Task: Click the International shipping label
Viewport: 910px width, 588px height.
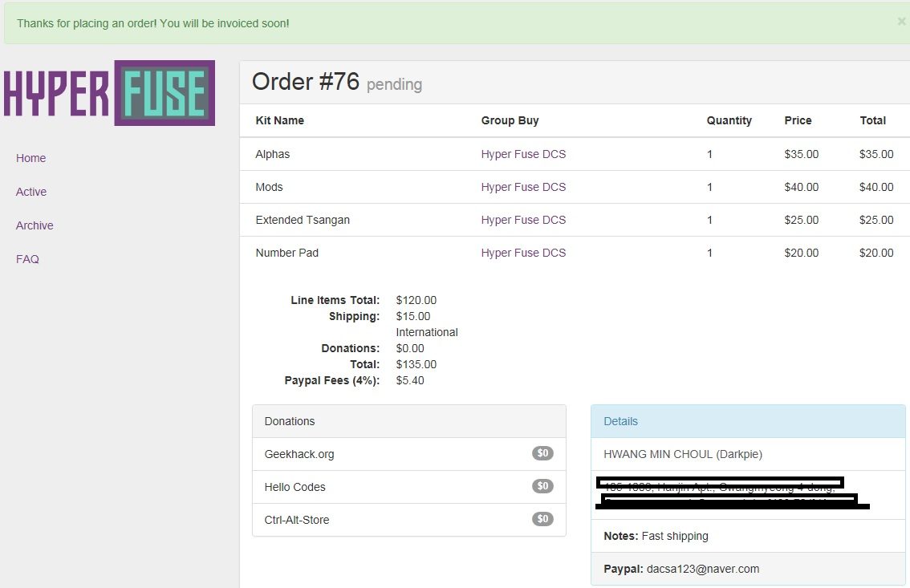Action: 427,332
